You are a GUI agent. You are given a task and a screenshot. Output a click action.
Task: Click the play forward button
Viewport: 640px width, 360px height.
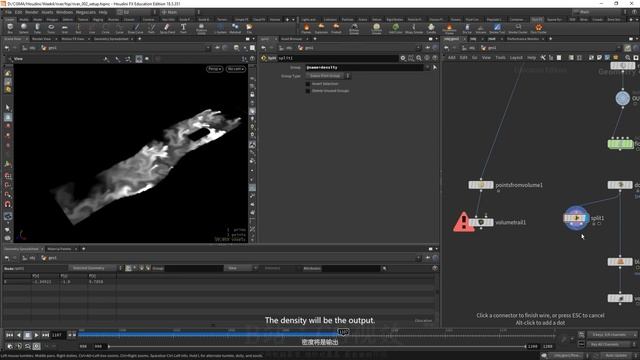[36, 335]
